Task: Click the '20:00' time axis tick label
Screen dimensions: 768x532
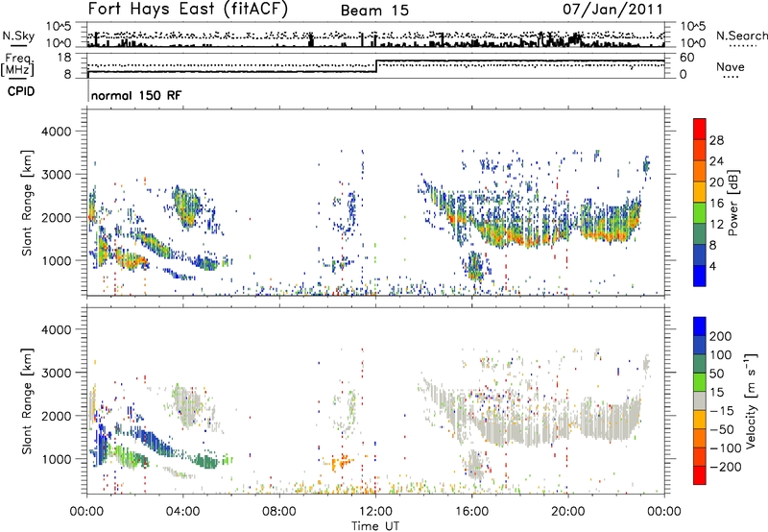Action: (x=567, y=512)
